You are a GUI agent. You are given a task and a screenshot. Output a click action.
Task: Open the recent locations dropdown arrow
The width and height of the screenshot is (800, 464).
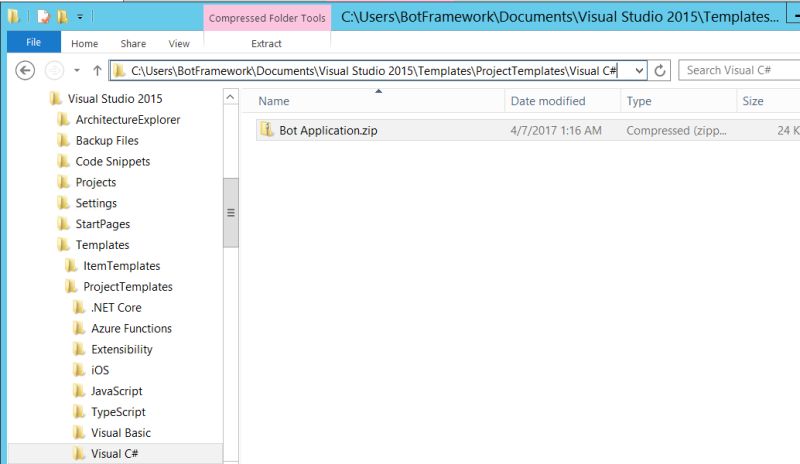77,70
